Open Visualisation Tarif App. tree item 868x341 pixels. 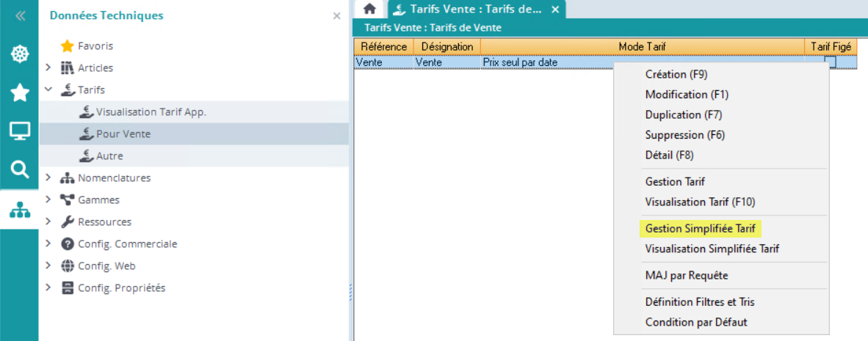point(151,112)
